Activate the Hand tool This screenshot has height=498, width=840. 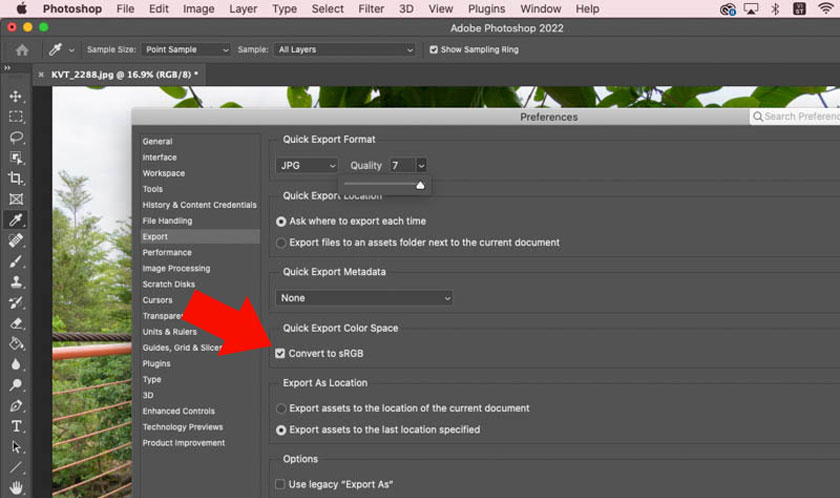tap(16, 489)
